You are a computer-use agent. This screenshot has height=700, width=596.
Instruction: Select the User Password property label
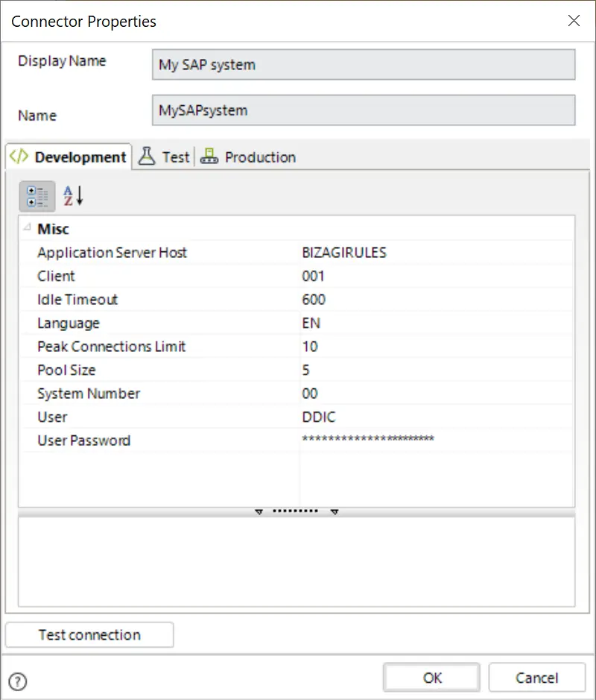click(x=84, y=441)
